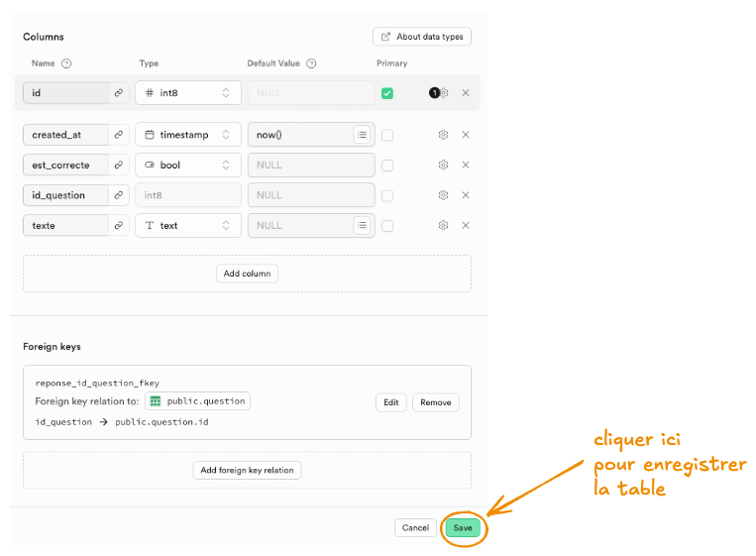Click help icon beside Default Value header
Screen dimensions: 756x556
coord(311,63)
